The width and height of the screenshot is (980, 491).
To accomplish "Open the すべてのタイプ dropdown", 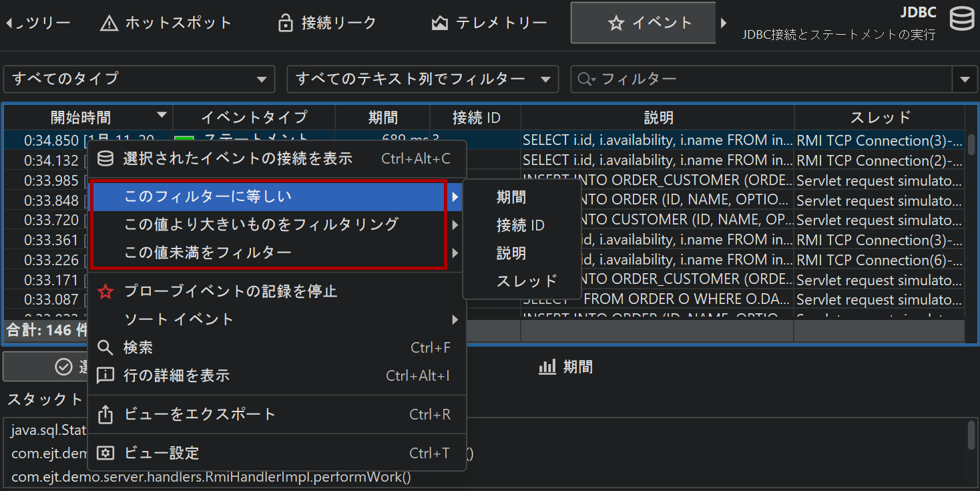I will pyautogui.click(x=139, y=79).
